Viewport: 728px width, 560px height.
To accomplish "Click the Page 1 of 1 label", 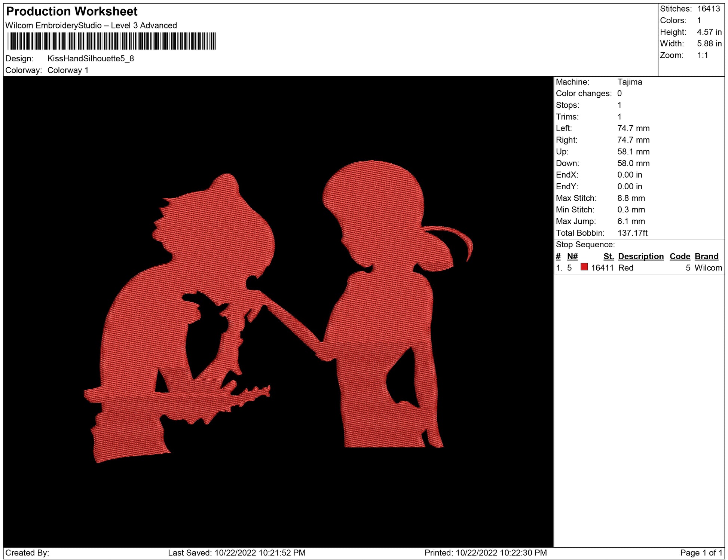I will click(x=701, y=553).
